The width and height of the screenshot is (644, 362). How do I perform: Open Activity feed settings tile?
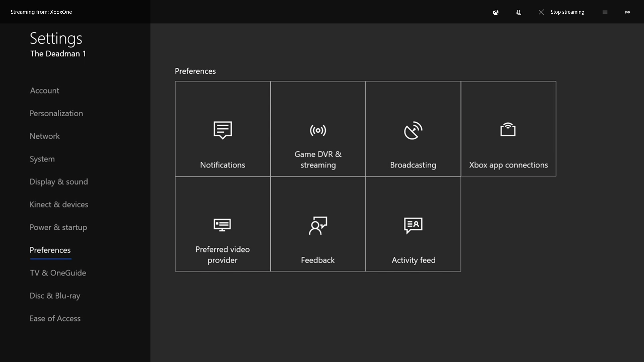413,224
